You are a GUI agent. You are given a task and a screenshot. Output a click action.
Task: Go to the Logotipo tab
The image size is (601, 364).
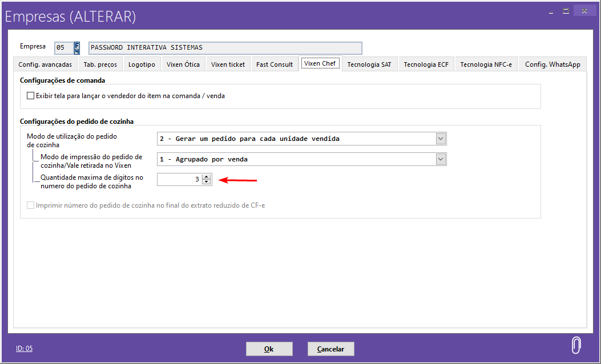[x=142, y=64]
